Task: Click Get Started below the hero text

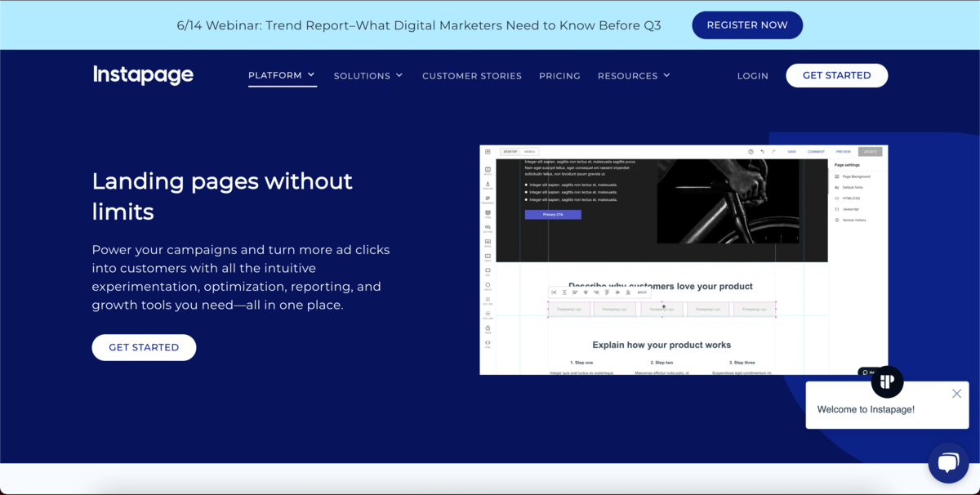Action: coord(144,347)
